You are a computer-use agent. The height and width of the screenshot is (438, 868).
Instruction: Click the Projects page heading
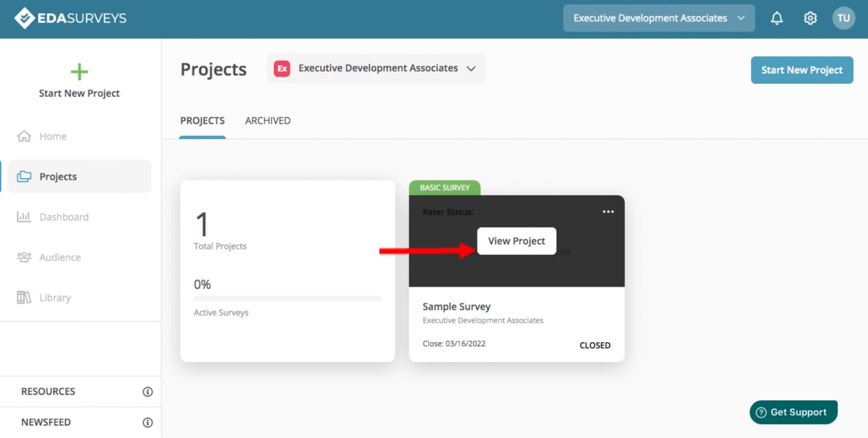[213, 70]
